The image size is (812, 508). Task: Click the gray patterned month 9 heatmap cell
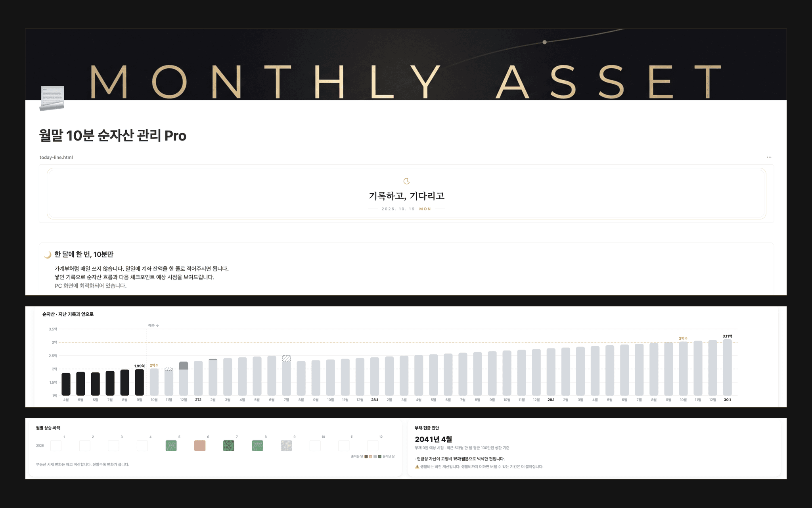point(286,446)
